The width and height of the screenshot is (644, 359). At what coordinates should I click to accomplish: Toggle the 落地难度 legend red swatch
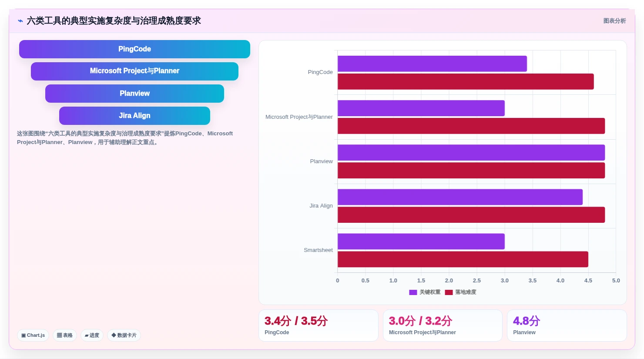(449, 292)
